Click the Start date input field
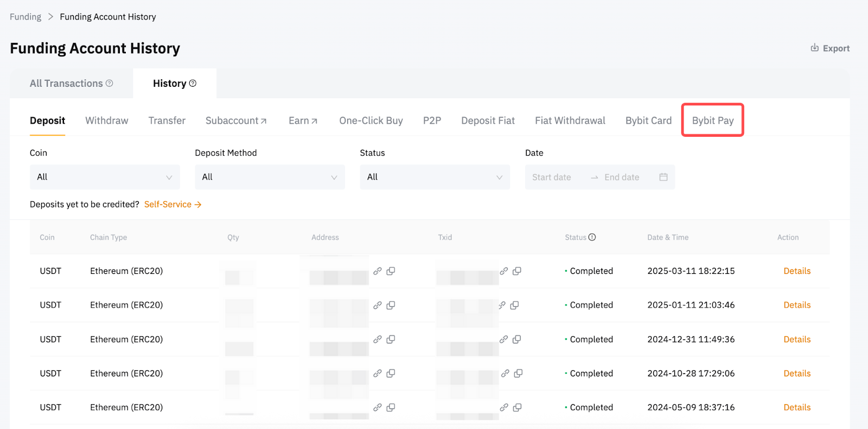The width and height of the screenshot is (868, 429). (x=552, y=177)
